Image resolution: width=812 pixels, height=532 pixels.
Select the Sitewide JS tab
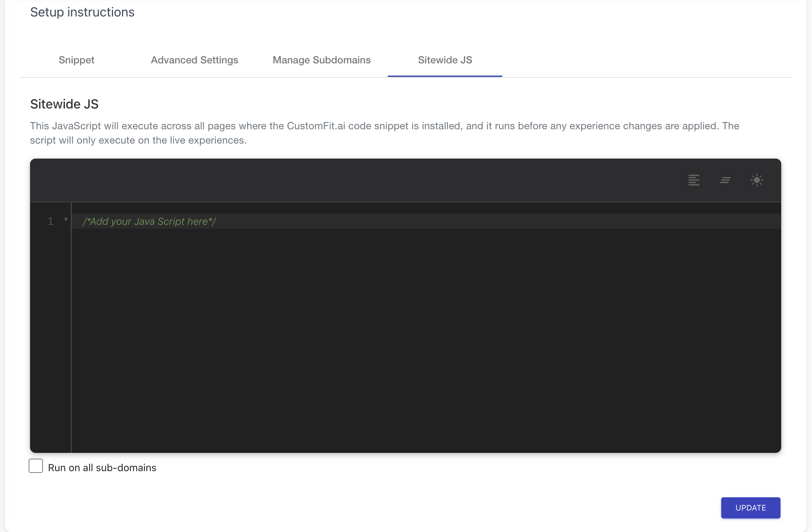pyautogui.click(x=445, y=60)
